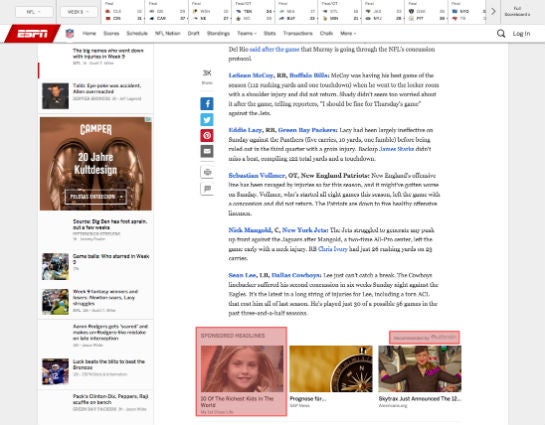Open Clinton-Dix, Peppers scuffle sidebar story
Viewport: 545px width, 425px height.
[x=111, y=399]
